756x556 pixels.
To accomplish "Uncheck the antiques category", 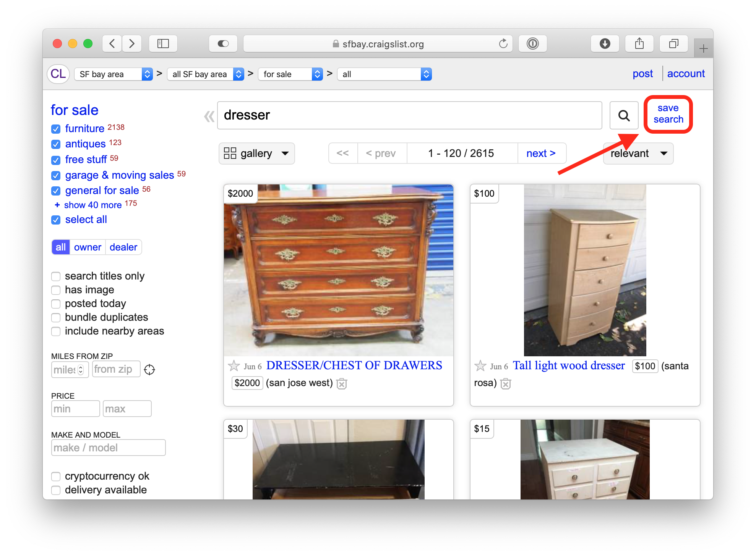I will coord(56,144).
